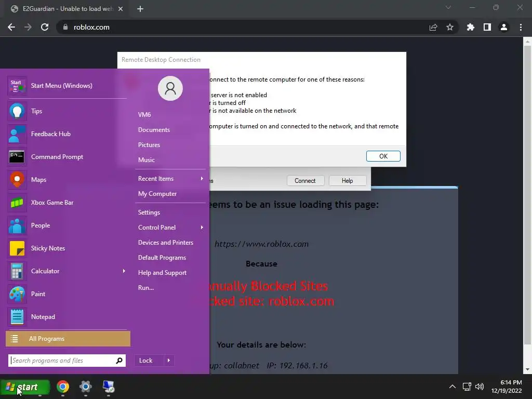Expand Recent Items submenu arrow
This screenshot has height=399, width=532.
point(202,179)
